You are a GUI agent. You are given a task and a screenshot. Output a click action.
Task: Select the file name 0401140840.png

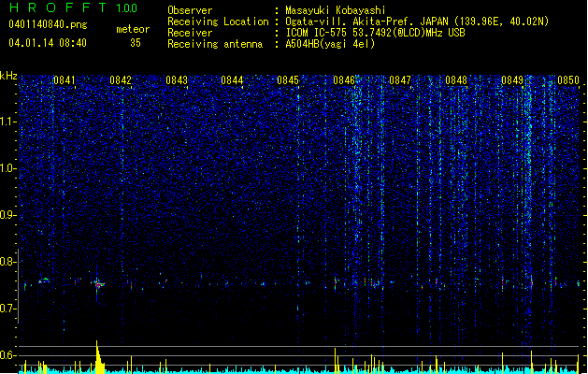tap(48, 24)
